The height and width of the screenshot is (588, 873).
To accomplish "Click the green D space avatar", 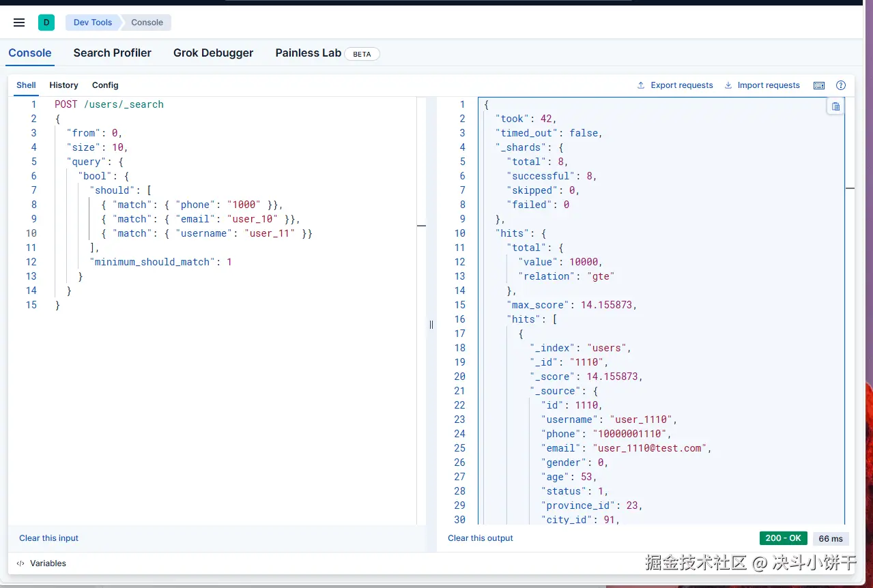I will [x=46, y=23].
